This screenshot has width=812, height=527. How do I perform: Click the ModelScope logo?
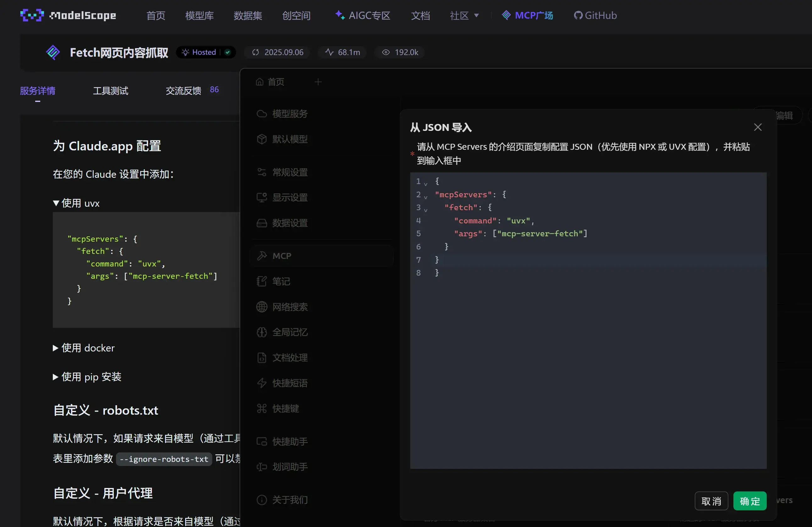click(68, 15)
